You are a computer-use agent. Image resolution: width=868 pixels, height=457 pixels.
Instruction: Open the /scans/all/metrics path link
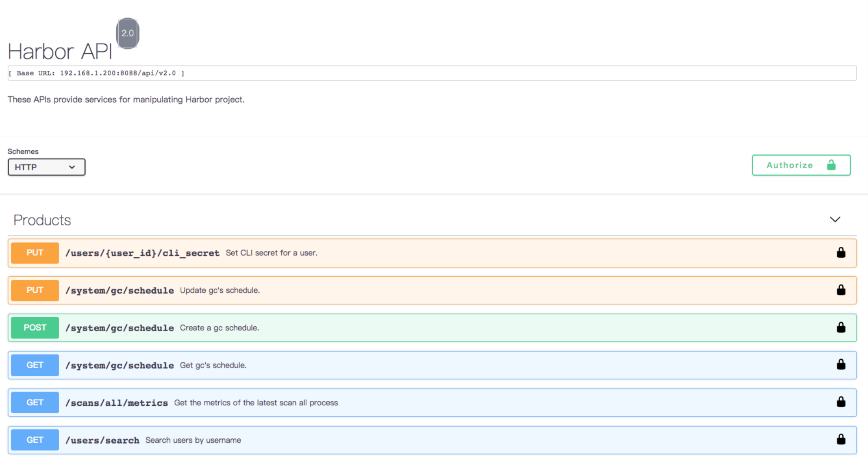pos(117,403)
